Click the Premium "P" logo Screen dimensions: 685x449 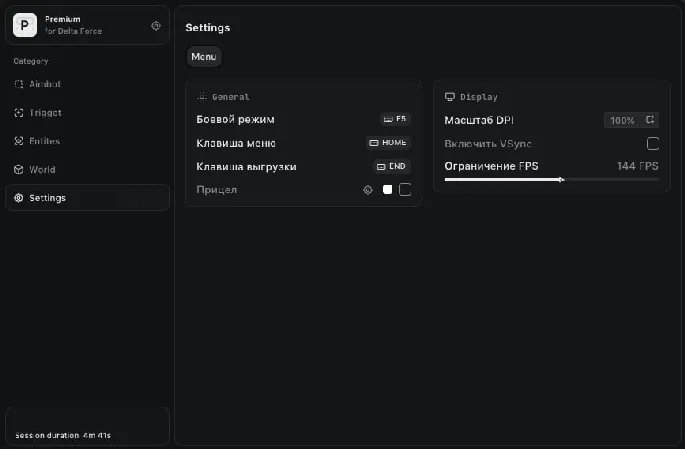(25, 25)
